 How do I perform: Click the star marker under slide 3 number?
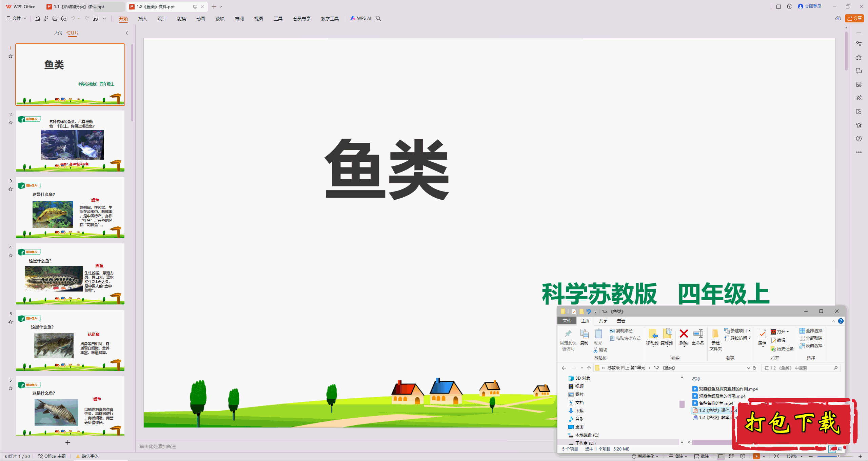point(11,189)
